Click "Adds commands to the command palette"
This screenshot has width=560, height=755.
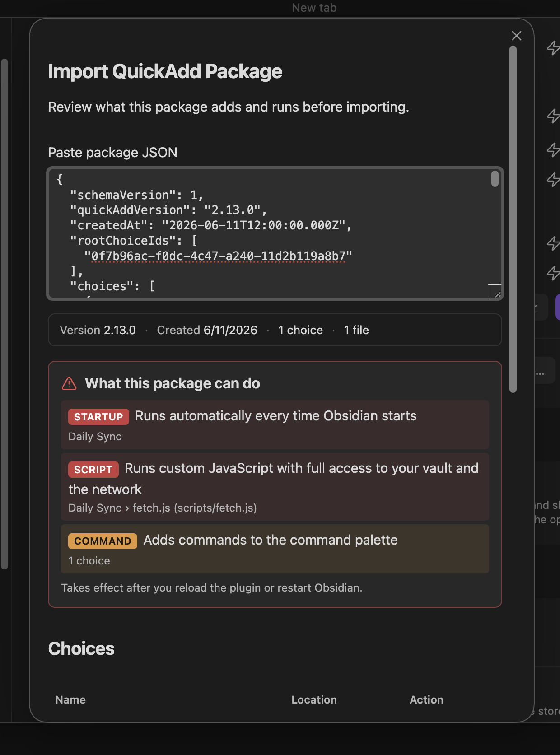tap(271, 540)
